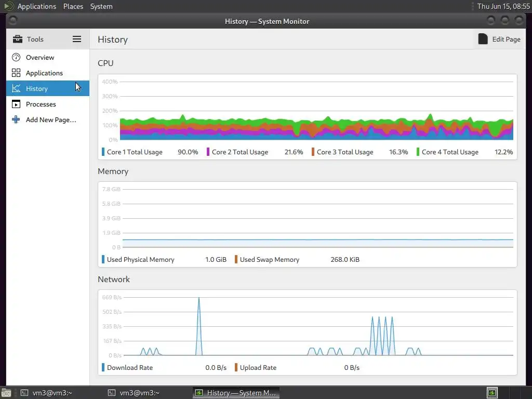Click the Network section heading
This screenshot has height=399, width=532.
(114, 279)
